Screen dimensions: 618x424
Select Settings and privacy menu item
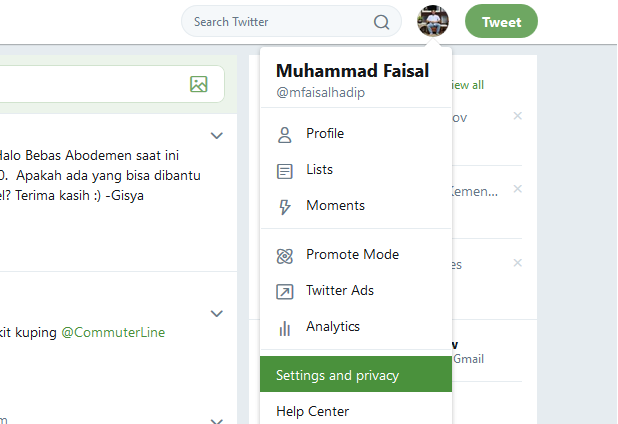point(337,376)
